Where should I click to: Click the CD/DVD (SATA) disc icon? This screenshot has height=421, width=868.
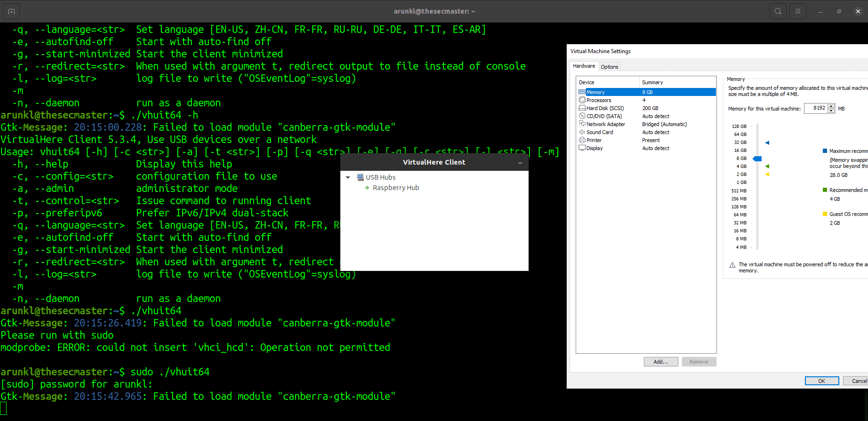[x=582, y=116]
